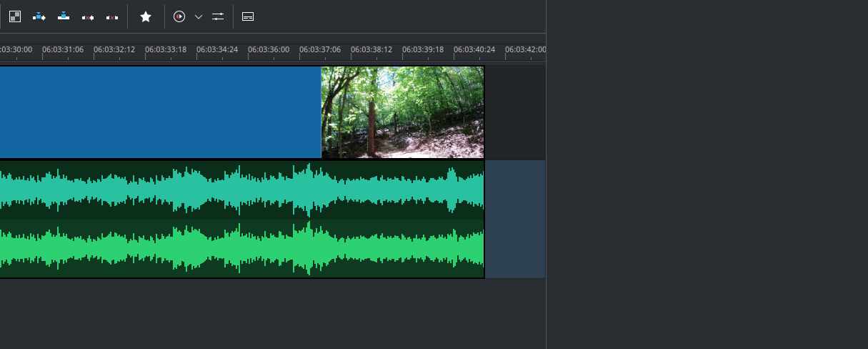Overwrite clip zone in timeline
868x349 pixels.
pos(64,16)
